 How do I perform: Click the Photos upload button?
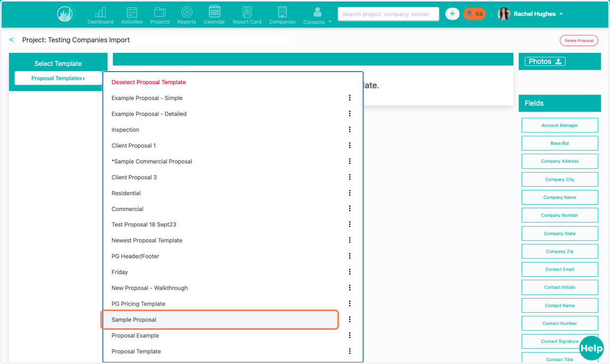coord(545,61)
